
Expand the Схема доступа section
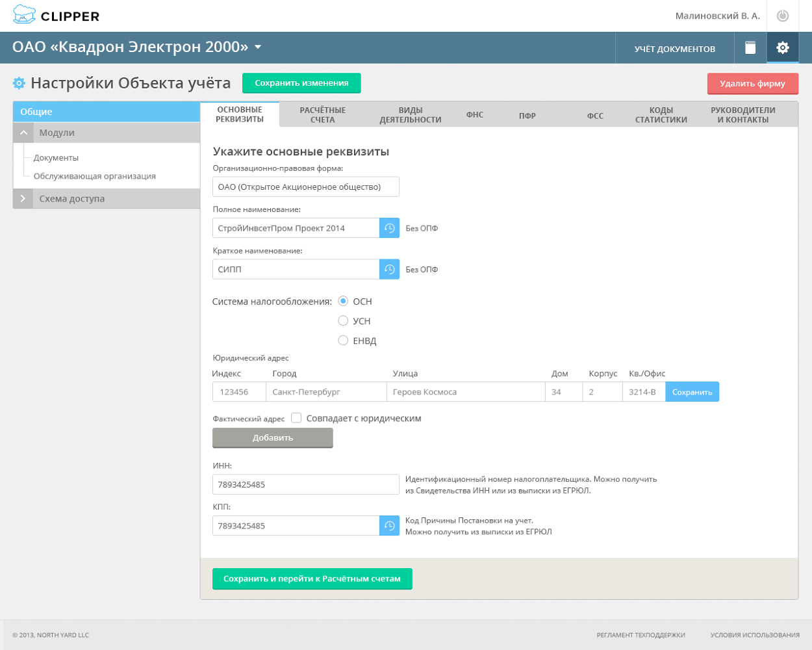coord(23,199)
